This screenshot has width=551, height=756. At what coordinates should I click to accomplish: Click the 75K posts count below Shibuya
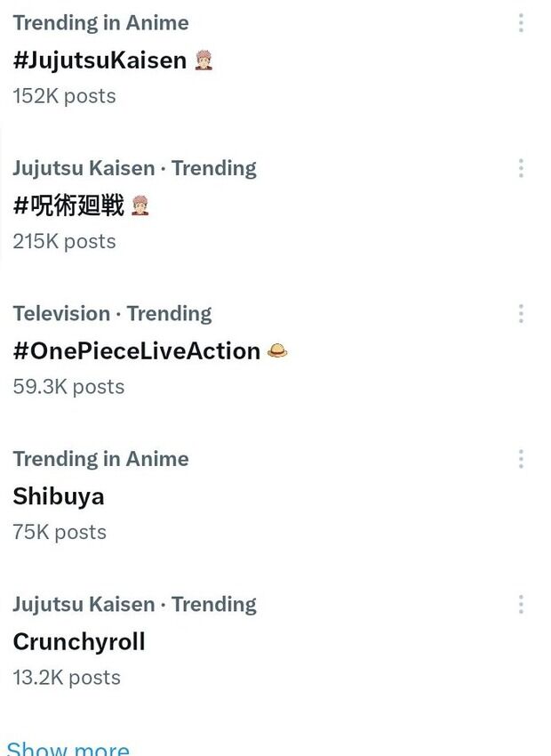click(x=58, y=532)
